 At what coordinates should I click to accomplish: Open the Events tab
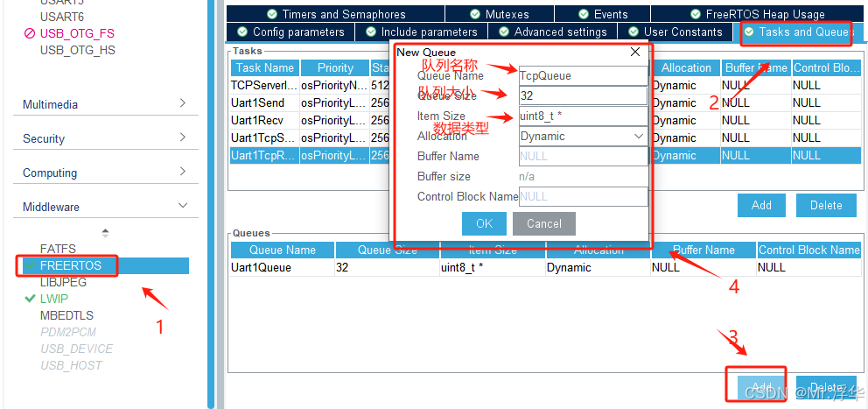pos(602,14)
